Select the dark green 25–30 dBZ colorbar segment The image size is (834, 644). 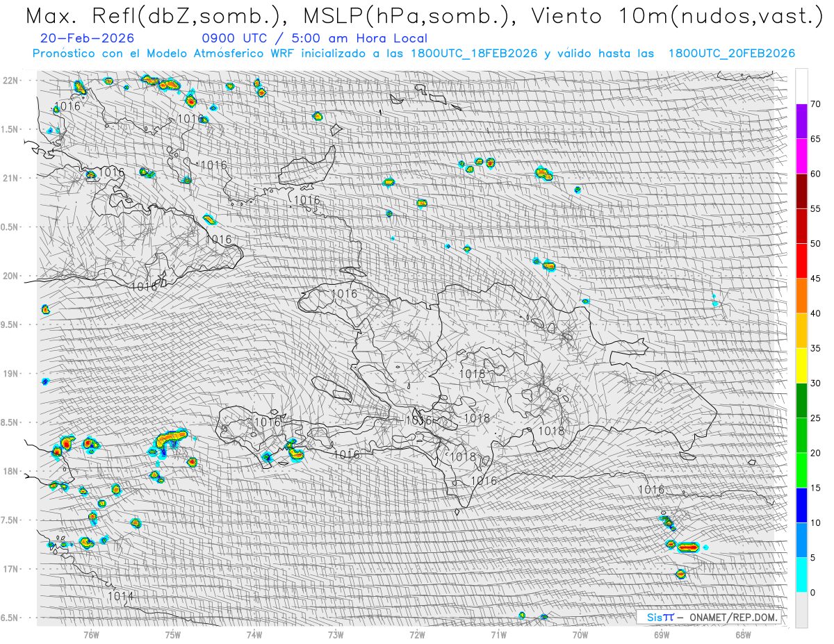[x=801, y=400]
